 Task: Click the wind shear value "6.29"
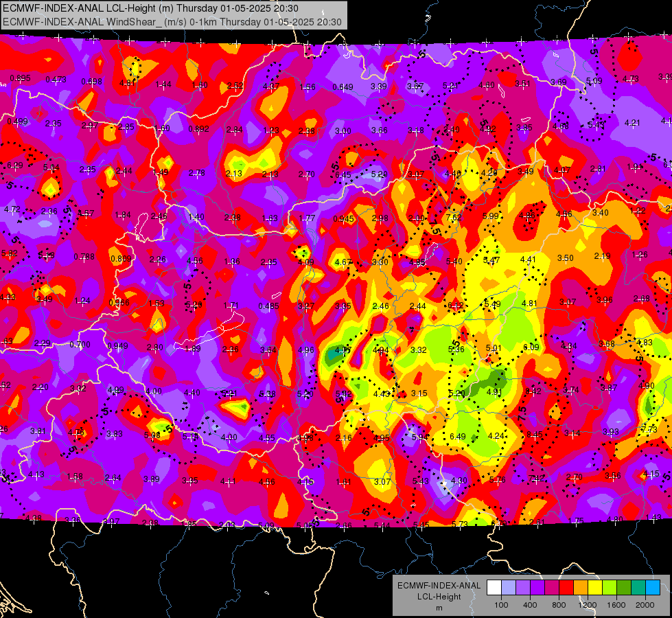click(x=15, y=165)
